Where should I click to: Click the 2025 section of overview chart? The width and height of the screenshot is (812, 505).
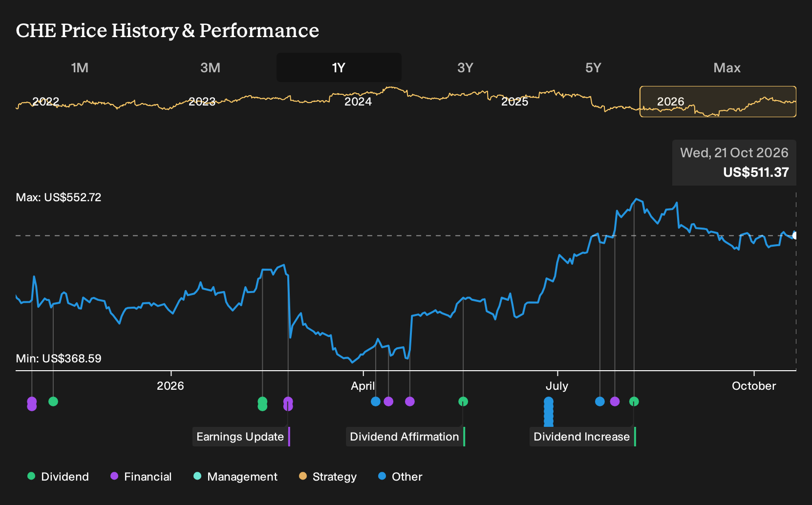[x=514, y=102]
